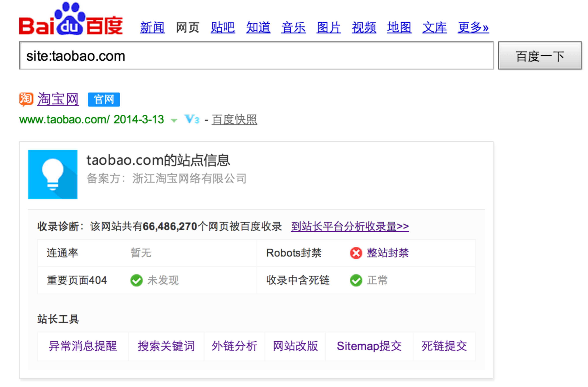Click the 整站封禁 link
Viewport: 588px width, 387px height.
(388, 253)
